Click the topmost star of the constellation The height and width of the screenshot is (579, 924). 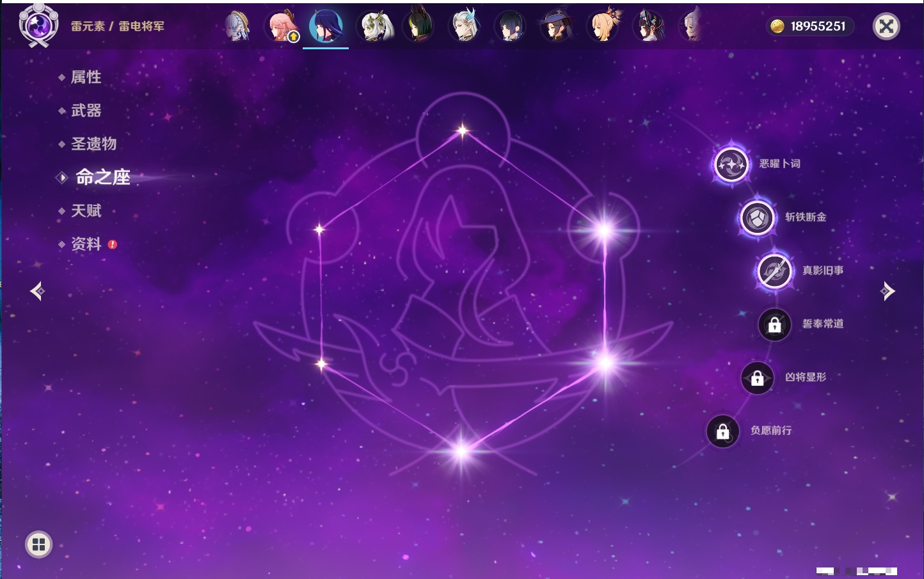pos(463,131)
